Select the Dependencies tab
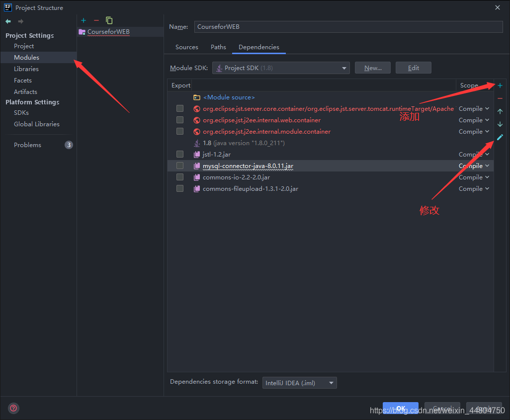Screen dimensions: 510x420 tap(259, 47)
